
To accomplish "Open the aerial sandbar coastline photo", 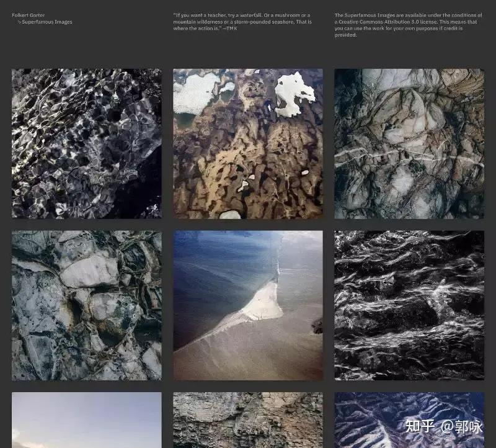I will 248,305.
